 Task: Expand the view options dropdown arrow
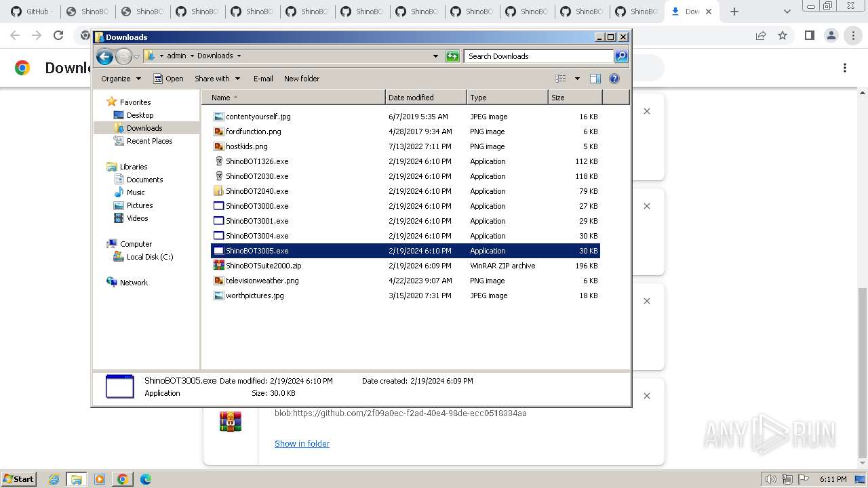577,79
